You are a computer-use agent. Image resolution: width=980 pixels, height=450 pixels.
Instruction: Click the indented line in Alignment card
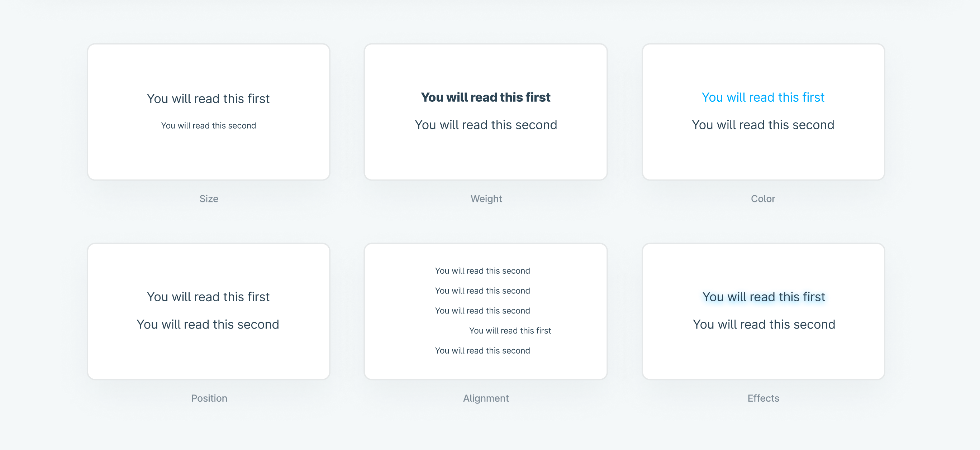(510, 331)
